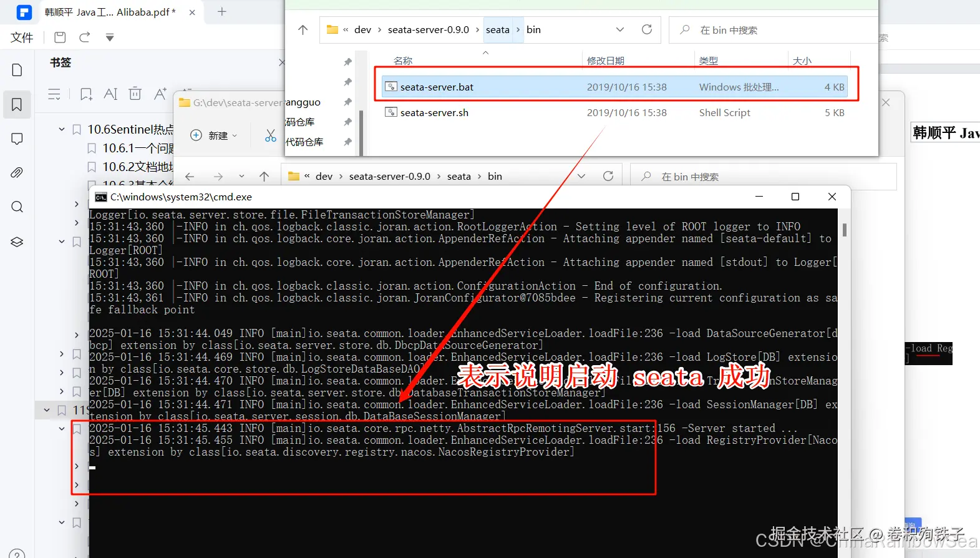Go forward in G:\dev\seata-server Explorer window
Image resolution: width=980 pixels, height=558 pixels.
point(218,177)
